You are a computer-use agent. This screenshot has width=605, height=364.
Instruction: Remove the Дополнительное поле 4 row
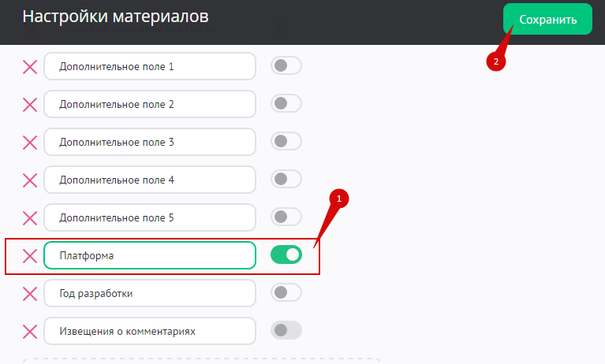30,180
